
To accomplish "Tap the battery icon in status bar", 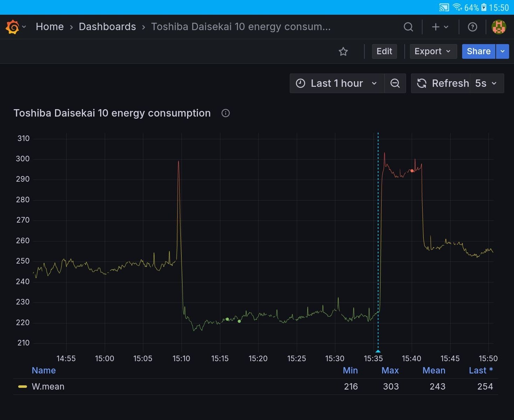I will point(484,7).
